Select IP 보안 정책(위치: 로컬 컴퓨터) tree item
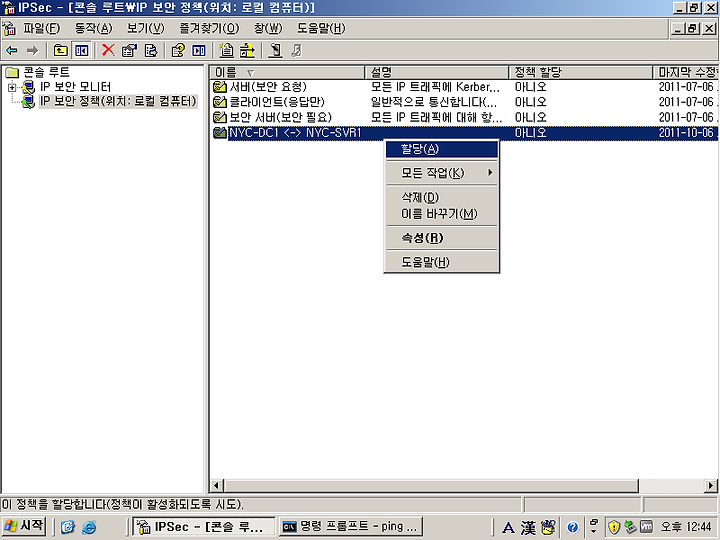 (x=118, y=101)
